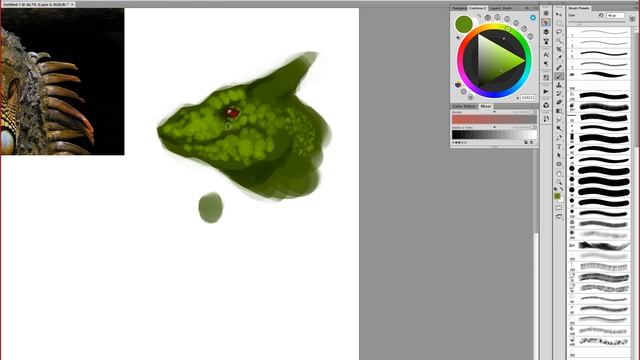
Task: Close the Untitled document tab
Action: coord(72,4)
